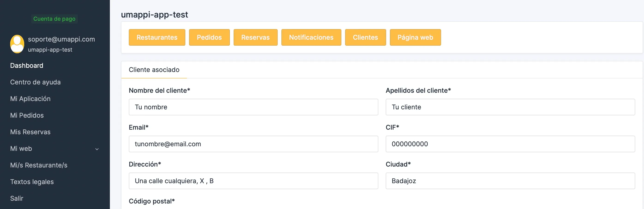Open Mi Aplicación in the sidebar

point(30,99)
